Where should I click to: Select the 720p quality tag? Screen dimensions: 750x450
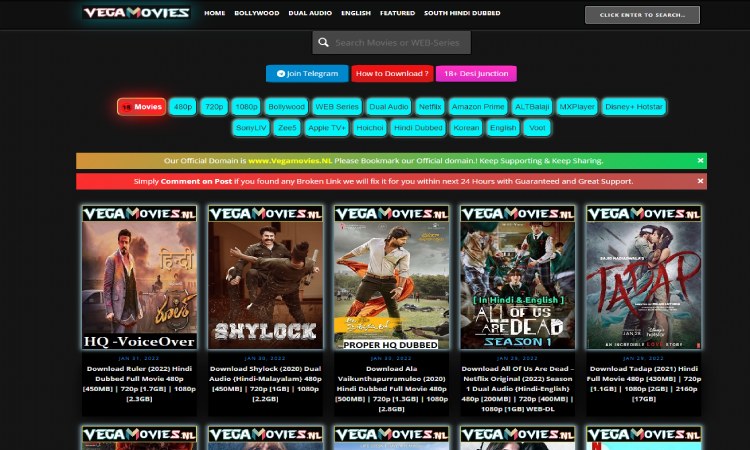click(214, 107)
